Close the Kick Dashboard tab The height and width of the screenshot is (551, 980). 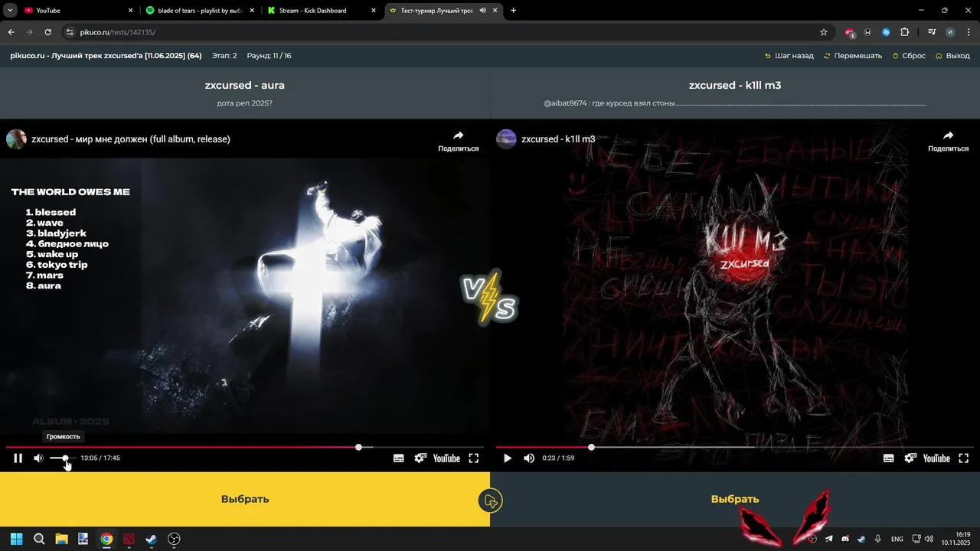click(x=374, y=11)
